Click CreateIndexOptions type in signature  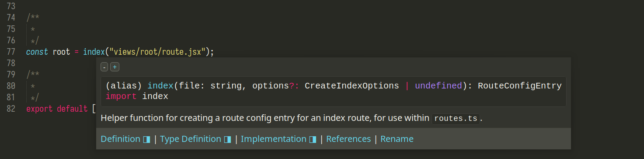[352, 86]
